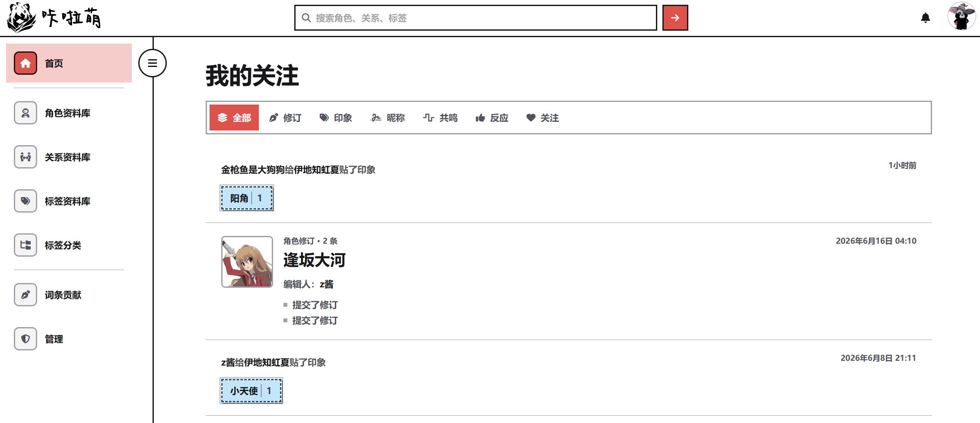Click the 我的关注 page heading
The image size is (980, 423).
click(252, 76)
